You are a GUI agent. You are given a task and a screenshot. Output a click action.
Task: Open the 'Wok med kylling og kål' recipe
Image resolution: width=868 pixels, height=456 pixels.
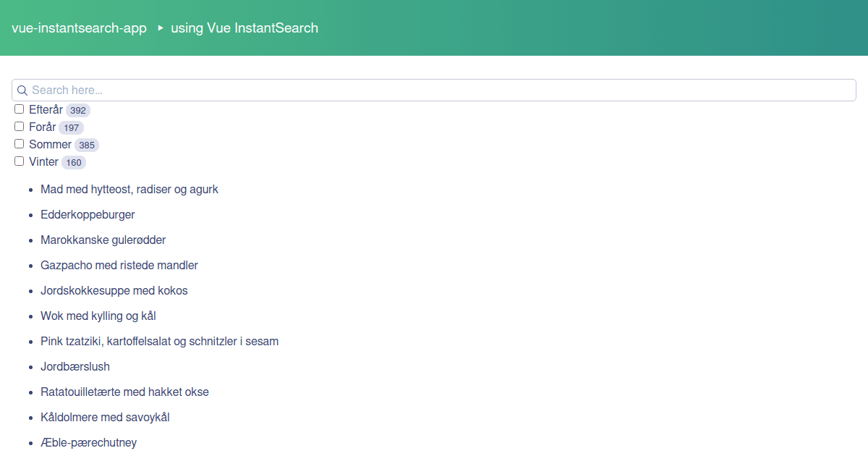98,316
